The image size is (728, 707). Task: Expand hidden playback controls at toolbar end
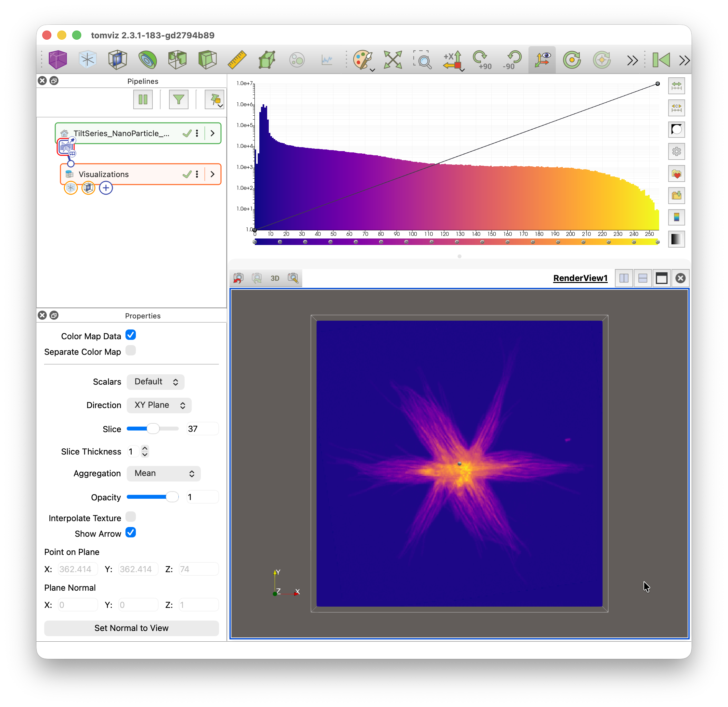(684, 60)
